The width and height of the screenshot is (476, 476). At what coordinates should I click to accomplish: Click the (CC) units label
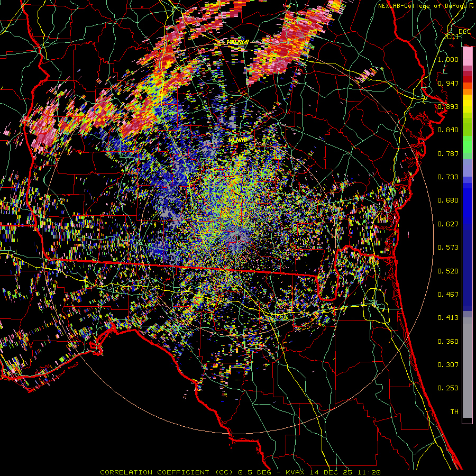click(452, 36)
